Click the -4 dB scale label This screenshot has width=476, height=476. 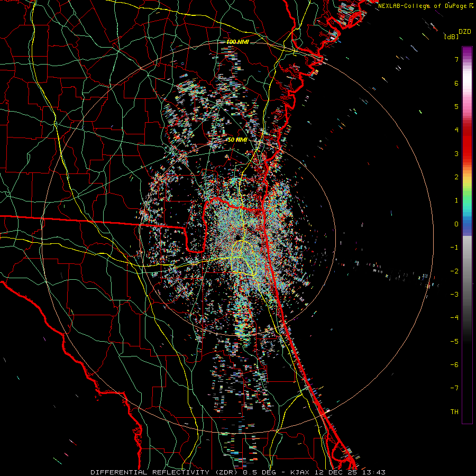pos(454,318)
